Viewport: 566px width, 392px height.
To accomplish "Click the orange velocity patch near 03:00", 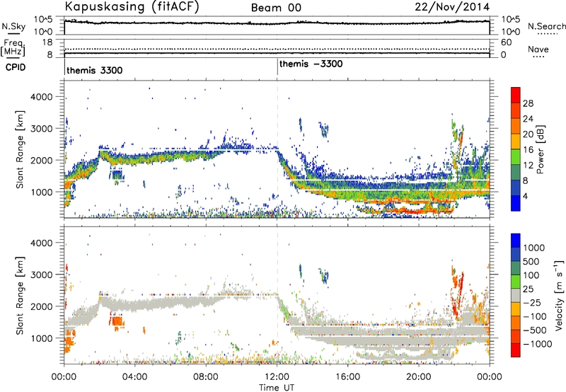I will coord(117,321).
